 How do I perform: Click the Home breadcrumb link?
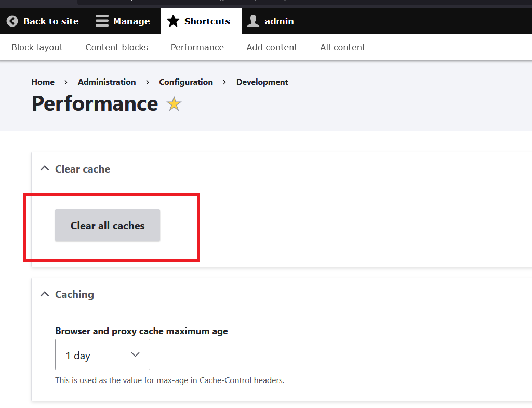pyautogui.click(x=43, y=82)
